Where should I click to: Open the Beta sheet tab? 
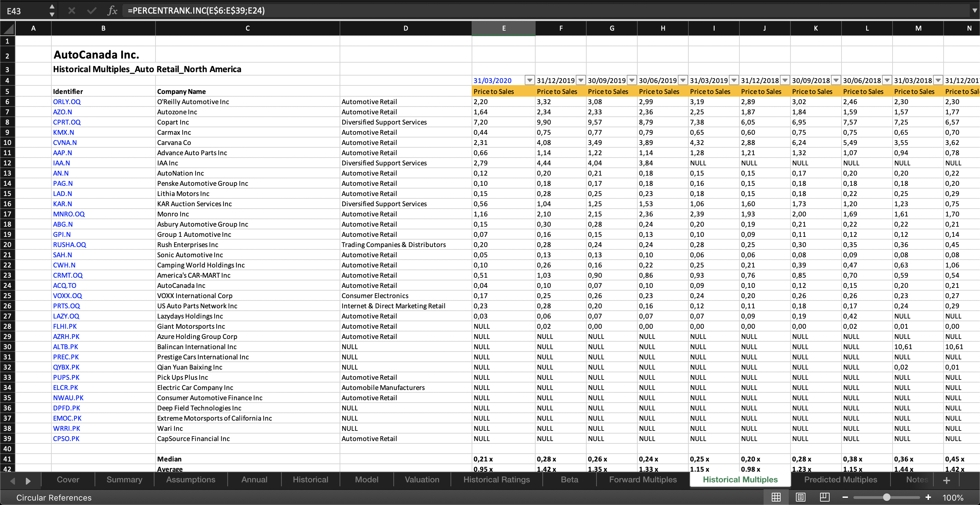[x=570, y=479]
